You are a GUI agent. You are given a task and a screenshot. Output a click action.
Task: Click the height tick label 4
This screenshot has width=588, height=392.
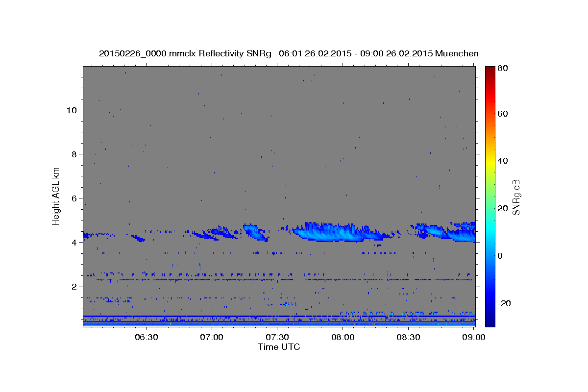[x=73, y=242]
